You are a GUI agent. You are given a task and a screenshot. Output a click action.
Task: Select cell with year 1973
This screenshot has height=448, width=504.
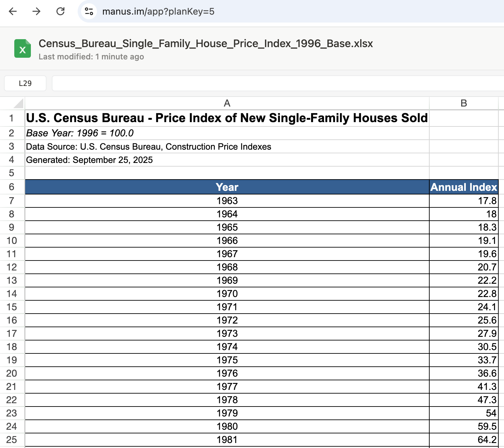point(227,334)
